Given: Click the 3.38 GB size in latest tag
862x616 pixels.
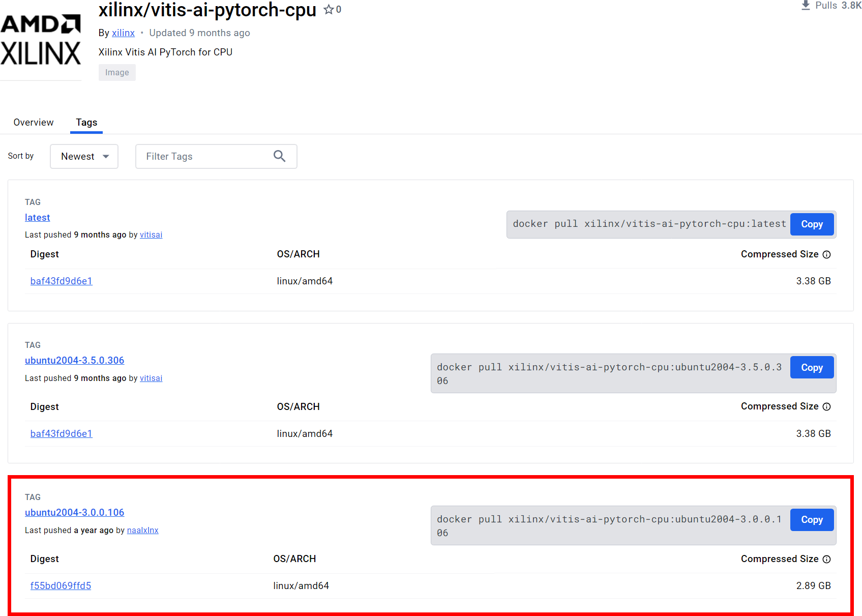Looking at the screenshot, I should tap(813, 281).
